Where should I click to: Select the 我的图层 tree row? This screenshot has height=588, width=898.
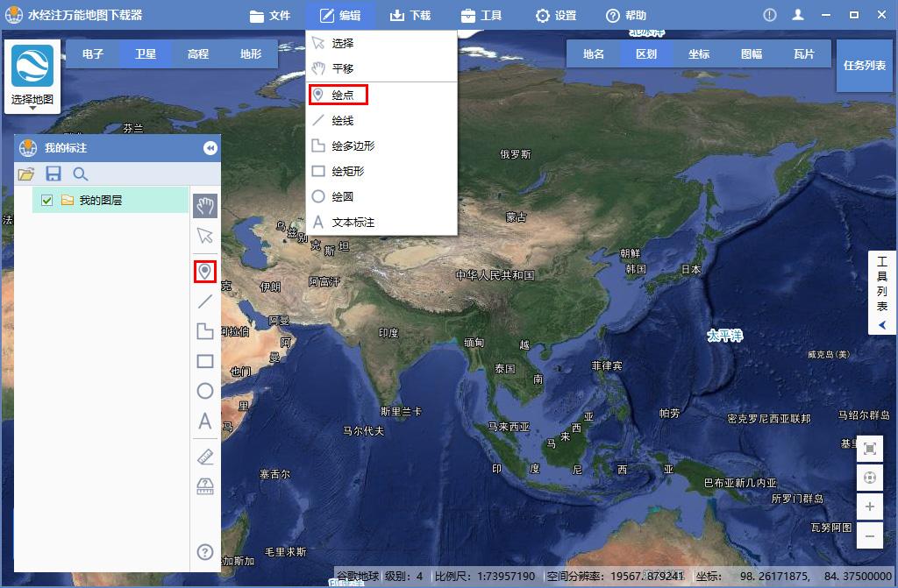click(x=110, y=200)
